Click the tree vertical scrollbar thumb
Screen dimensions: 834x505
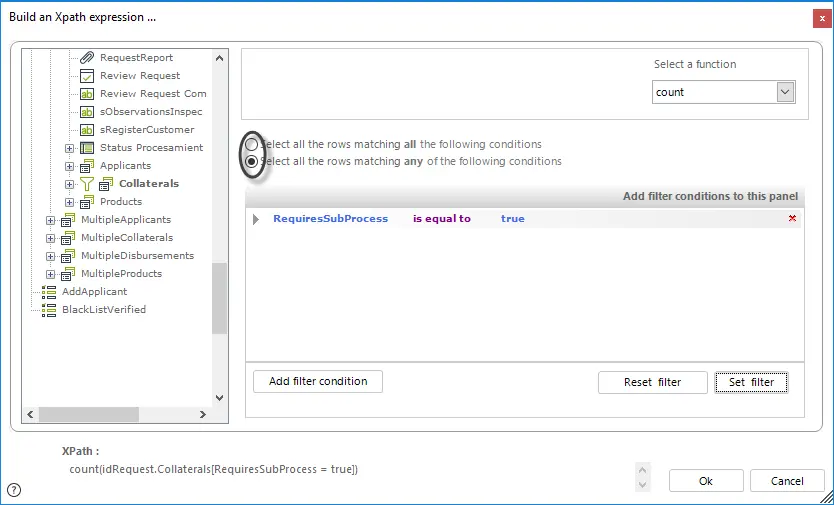click(x=220, y=298)
